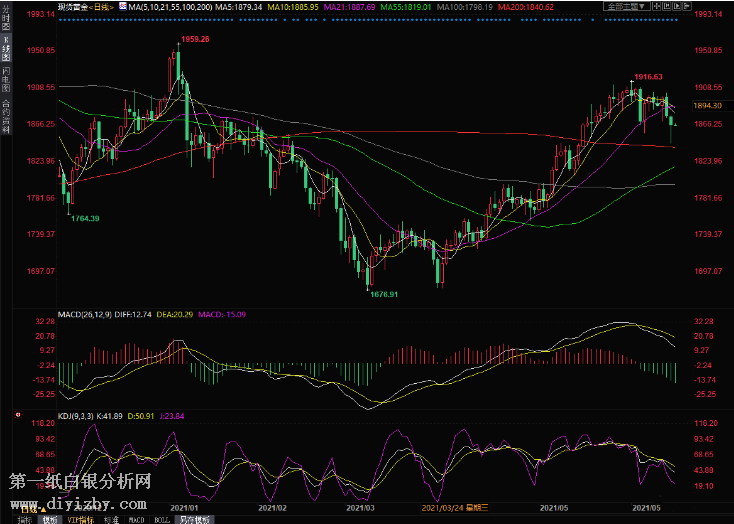Click the small icon left of KDJ label
Viewport: 734px width, 524px height.
17,414
